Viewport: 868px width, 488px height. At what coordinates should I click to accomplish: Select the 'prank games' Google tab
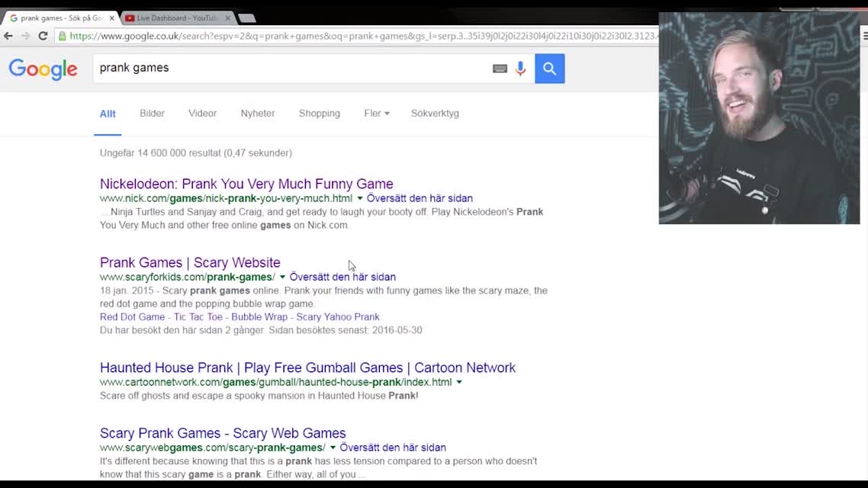[x=59, y=18]
